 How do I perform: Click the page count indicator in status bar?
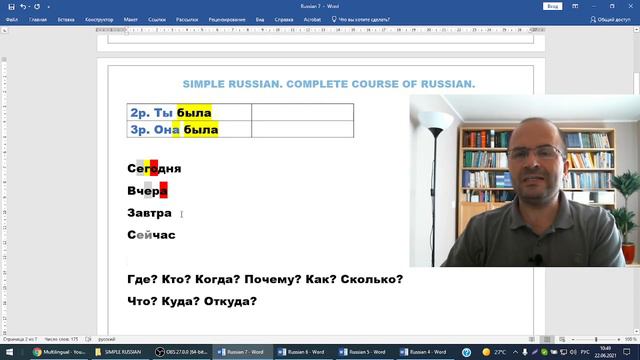coord(20,339)
